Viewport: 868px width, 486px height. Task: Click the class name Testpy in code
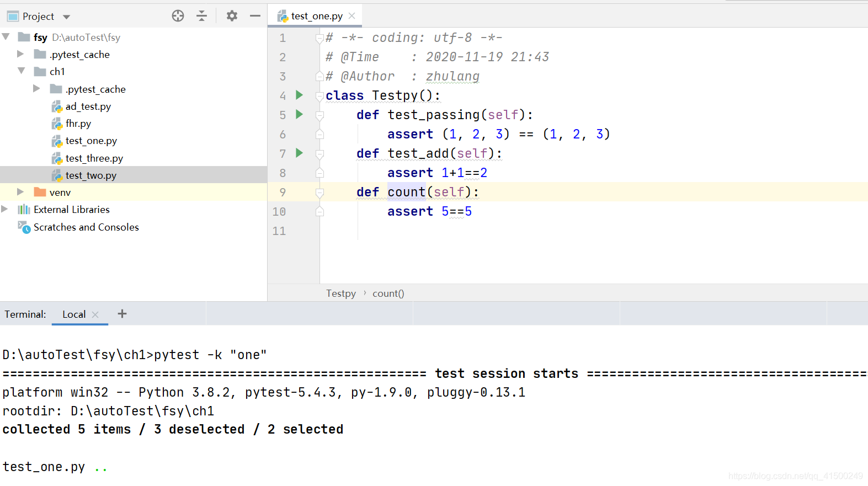(x=395, y=95)
